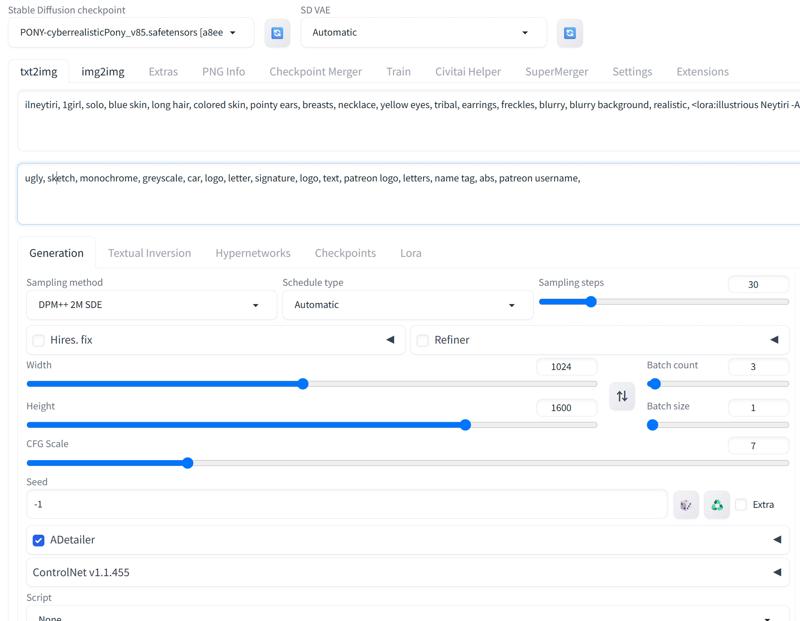Click the CFG Scale slider track
Viewport: 800px width, 621px height.
click(400, 463)
